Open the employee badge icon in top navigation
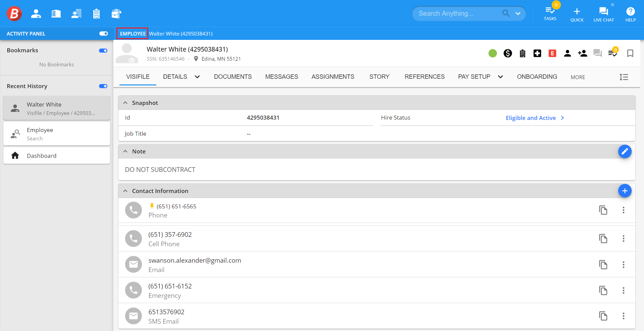The image size is (644, 331). 36,14
